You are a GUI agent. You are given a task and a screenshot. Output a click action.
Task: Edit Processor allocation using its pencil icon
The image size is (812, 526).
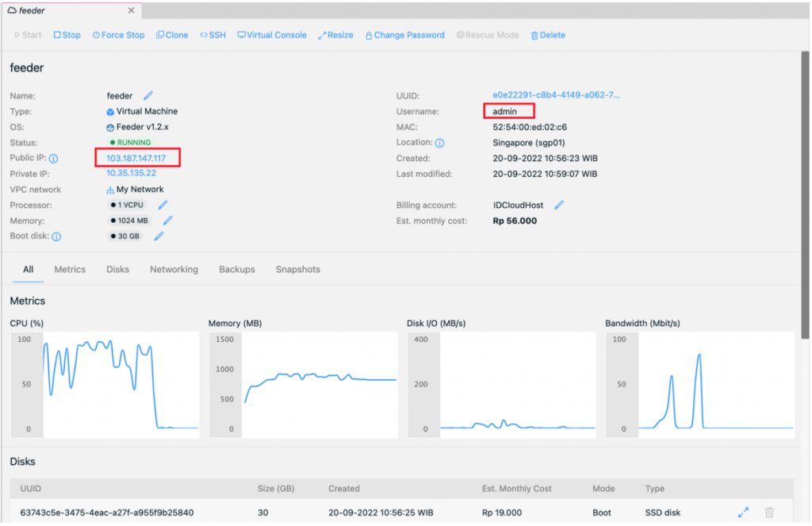point(163,205)
